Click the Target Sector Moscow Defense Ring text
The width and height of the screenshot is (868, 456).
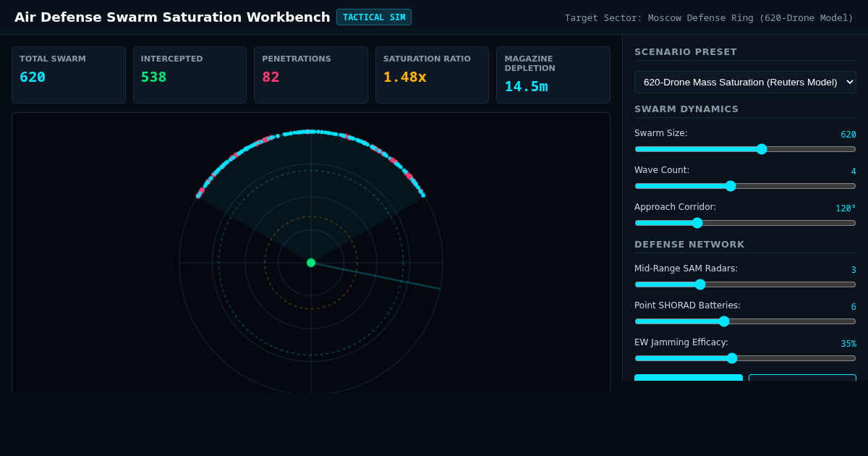(x=709, y=18)
